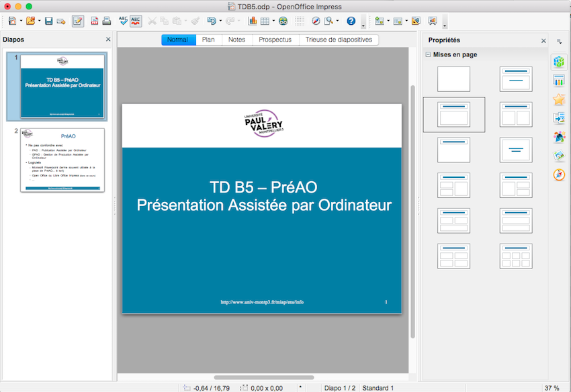Image resolution: width=571 pixels, height=392 pixels.
Task: Open Custom Animation star deck
Action: pyautogui.click(x=559, y=99)
